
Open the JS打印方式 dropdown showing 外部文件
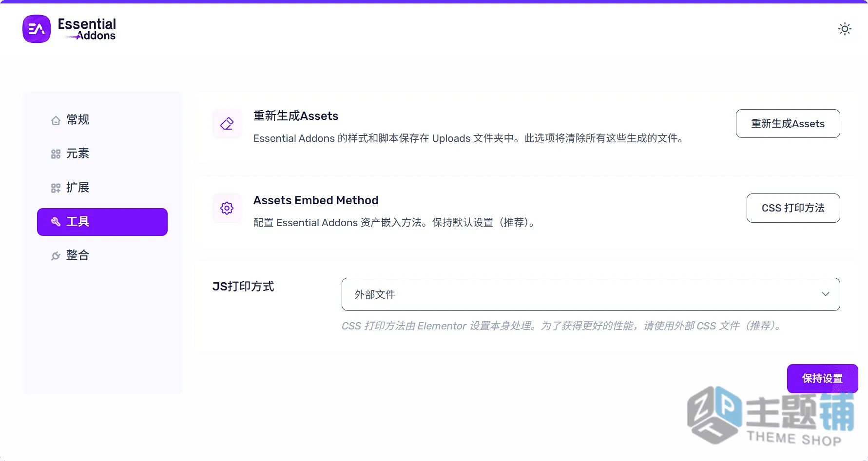(591, 294)
